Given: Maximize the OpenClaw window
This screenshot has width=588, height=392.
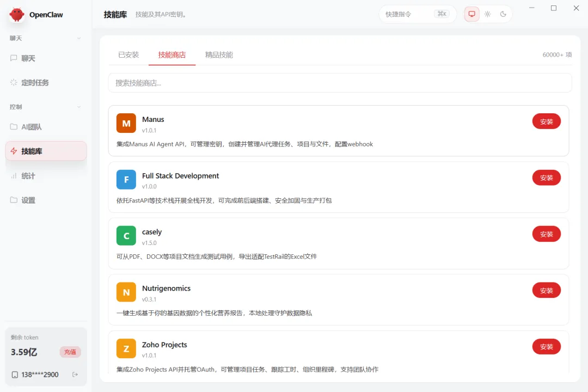Looking at the screenshot, I should (554, 8).
